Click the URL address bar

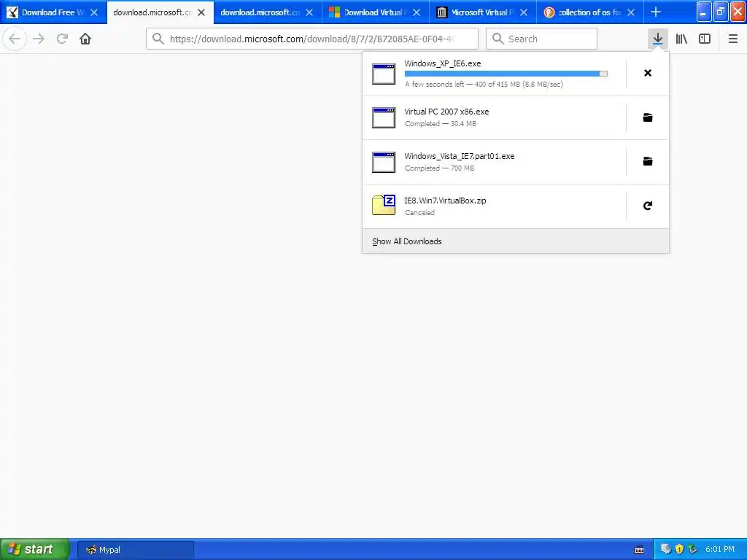(x=312, y=39)
